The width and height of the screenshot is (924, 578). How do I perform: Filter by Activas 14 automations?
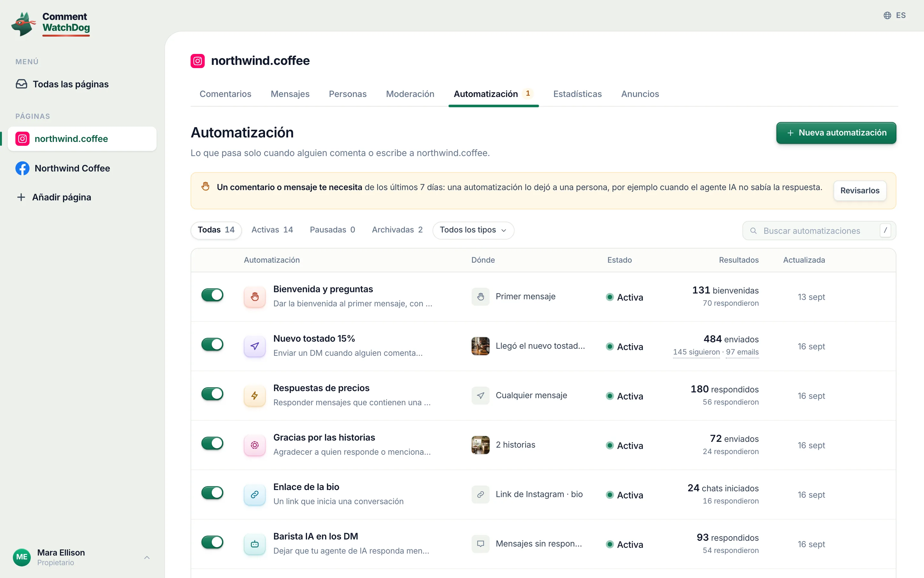tap(272, 230)
